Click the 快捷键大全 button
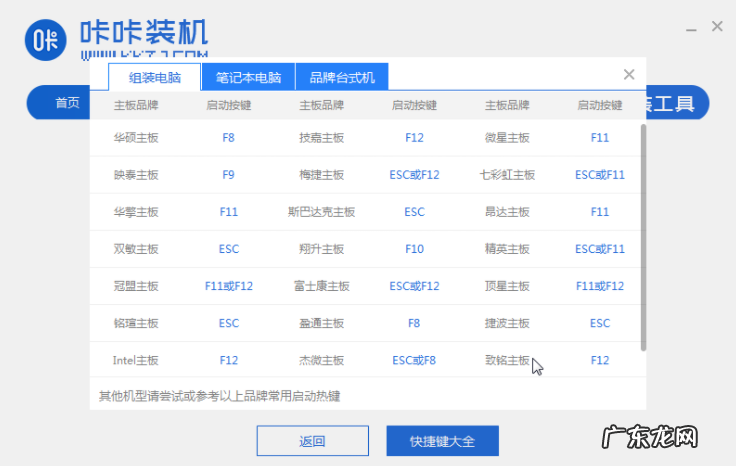 point(443,441)
